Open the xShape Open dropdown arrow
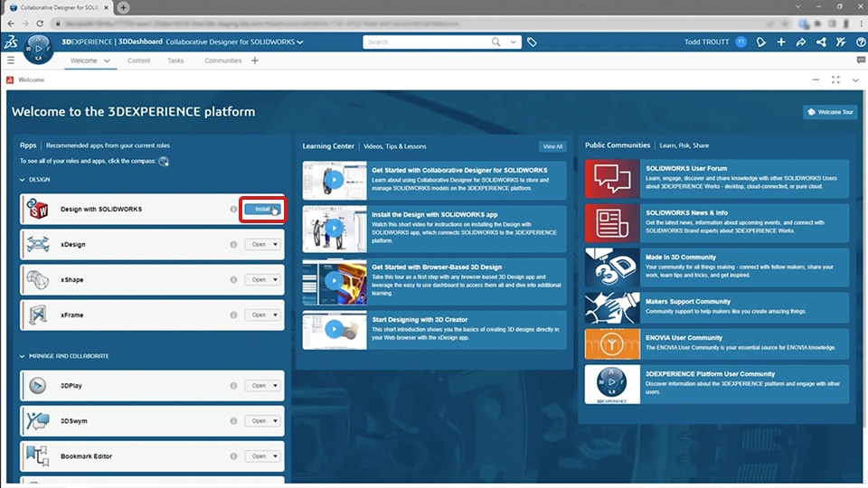 275,279
